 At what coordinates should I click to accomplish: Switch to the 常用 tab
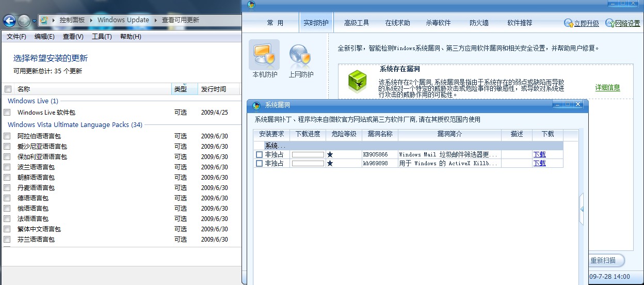[275, 23]
